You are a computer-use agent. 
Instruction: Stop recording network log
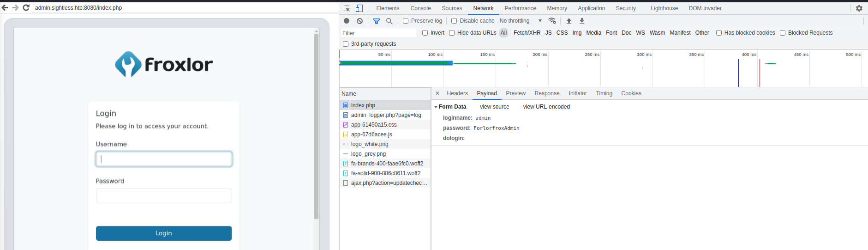tap(347, 21)
